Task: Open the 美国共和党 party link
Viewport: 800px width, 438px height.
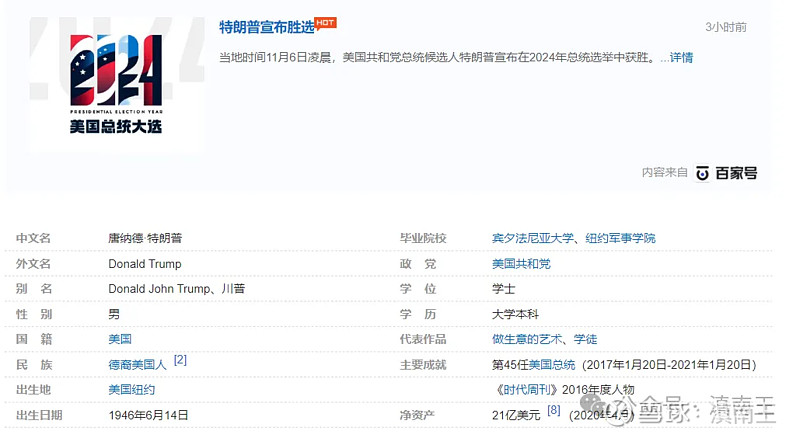Action: (x=521, y=264)
